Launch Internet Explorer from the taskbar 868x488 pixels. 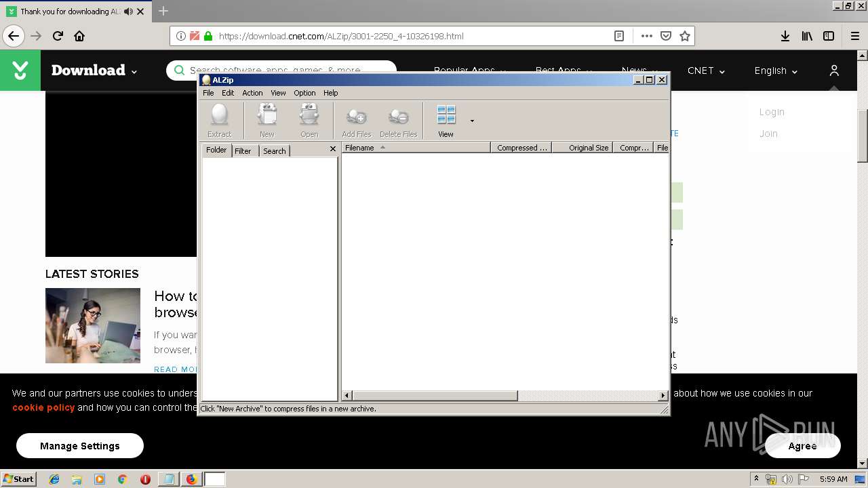[x=54, y=479]
